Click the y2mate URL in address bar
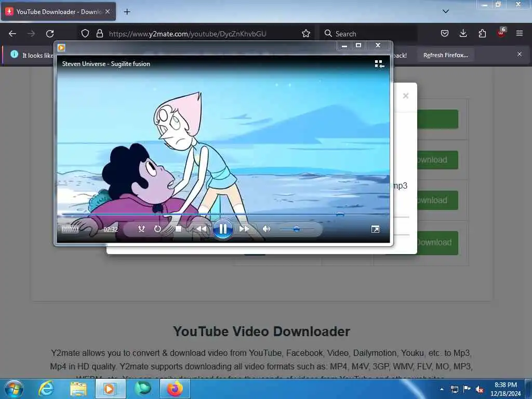The width and height of the screenshot is (532, 399). pyautogui.click(x=187, y=34)
